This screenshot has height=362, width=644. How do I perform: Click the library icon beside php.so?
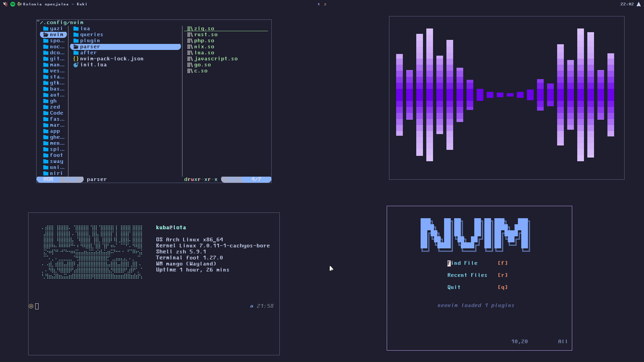click(x=190, y=41)
